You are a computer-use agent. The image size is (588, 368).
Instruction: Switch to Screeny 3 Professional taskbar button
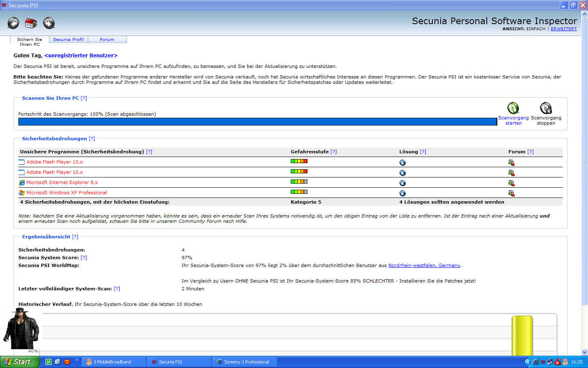point(245,362)
